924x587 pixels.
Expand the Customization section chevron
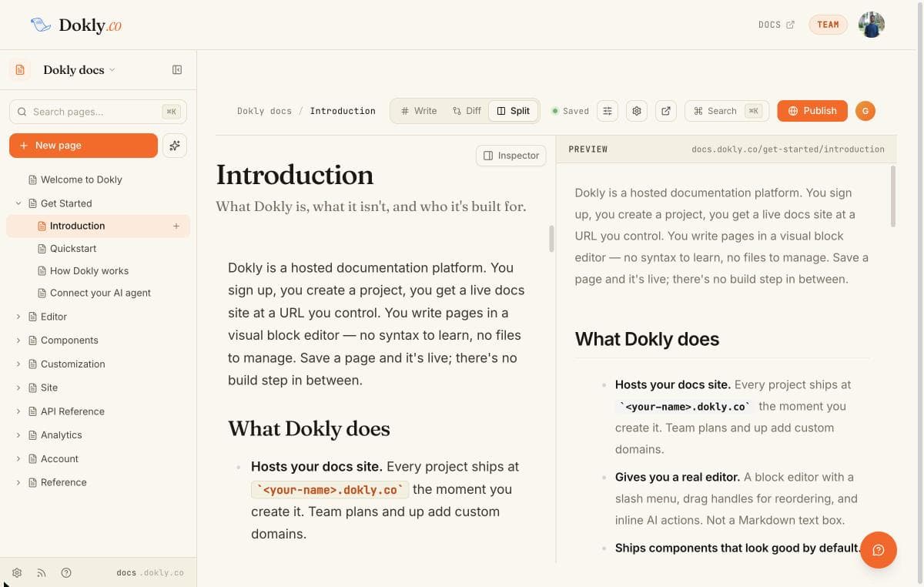[x=18, y=364]
